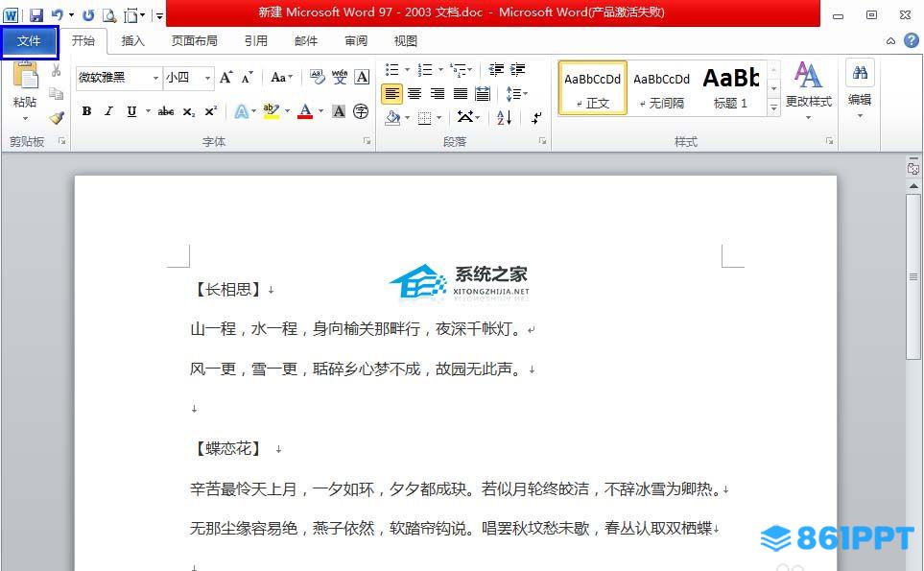Screen dimensions: 924x571
Task: Open the Font dialog launcher
Action: tap(367, 141)
